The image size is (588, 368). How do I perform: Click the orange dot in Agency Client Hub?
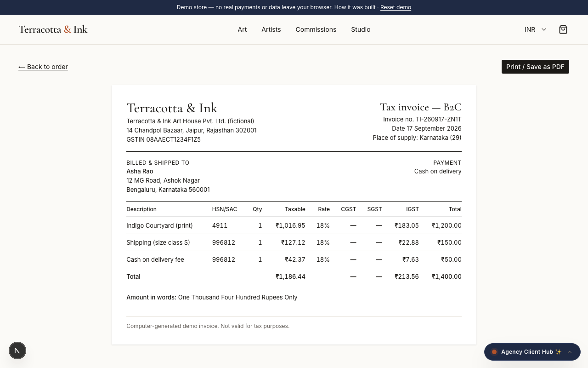click(494, 352)
